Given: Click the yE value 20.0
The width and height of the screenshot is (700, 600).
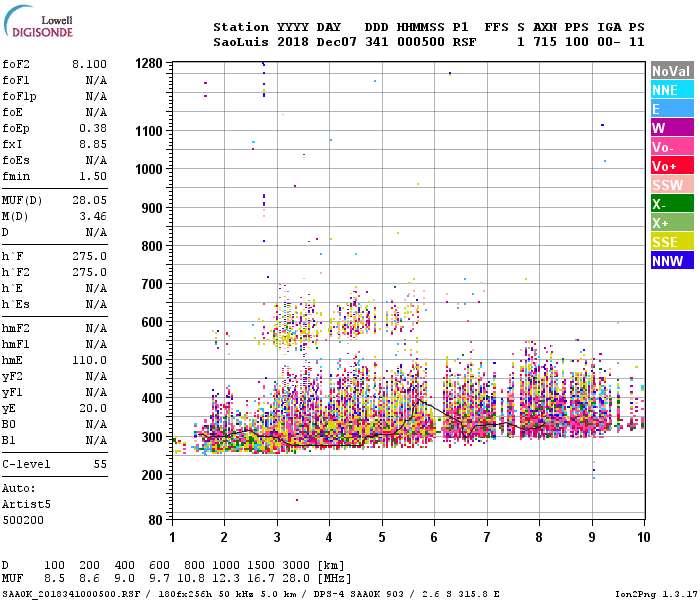Looking at the screenshot, I should pos(93,408).
